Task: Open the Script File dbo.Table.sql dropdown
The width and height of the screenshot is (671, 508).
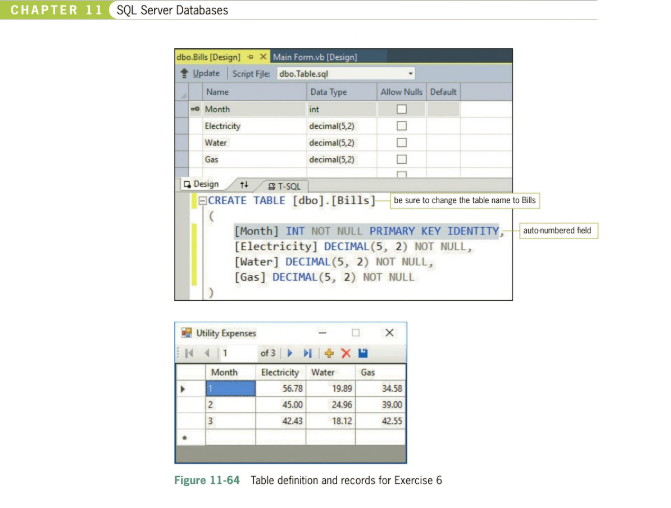Action: coord(410,74)
